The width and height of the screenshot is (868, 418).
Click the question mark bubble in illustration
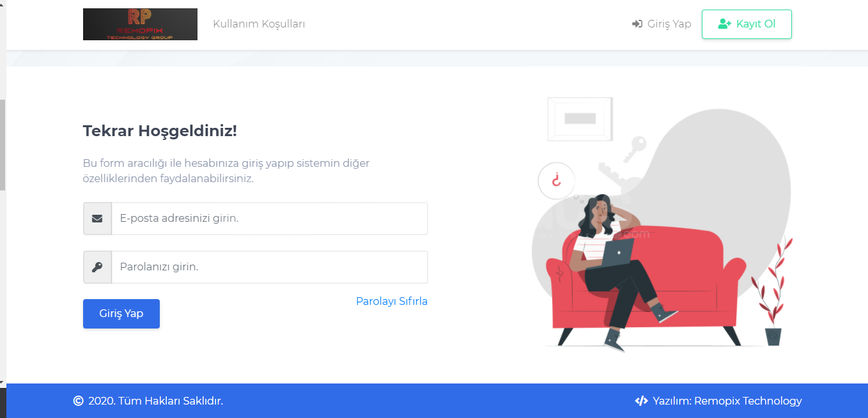pos(556,181)
